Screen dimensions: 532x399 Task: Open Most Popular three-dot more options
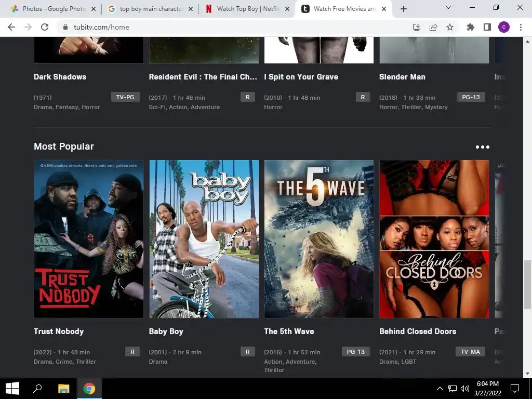click(x=482, y=147)
